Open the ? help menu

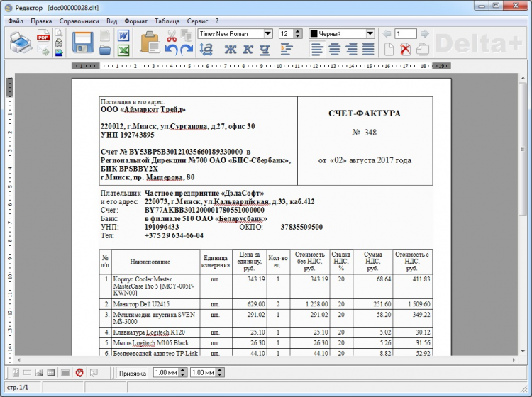tap(217, 21)
